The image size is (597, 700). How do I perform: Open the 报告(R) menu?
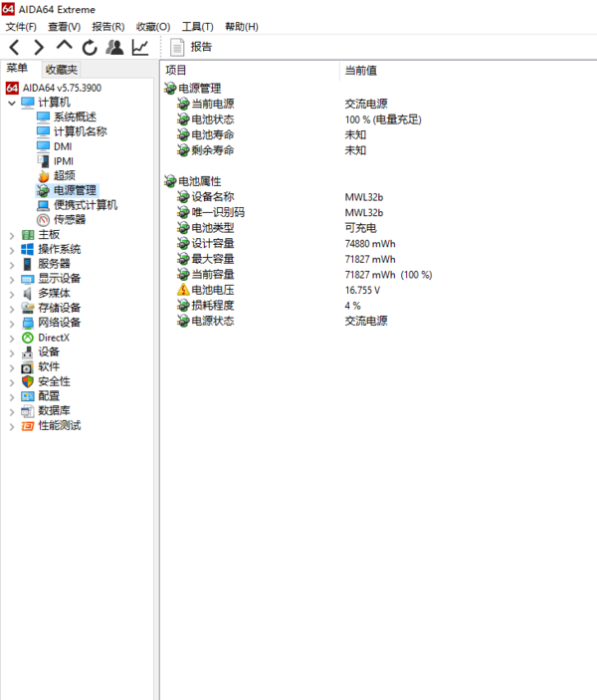coord(108,27)
